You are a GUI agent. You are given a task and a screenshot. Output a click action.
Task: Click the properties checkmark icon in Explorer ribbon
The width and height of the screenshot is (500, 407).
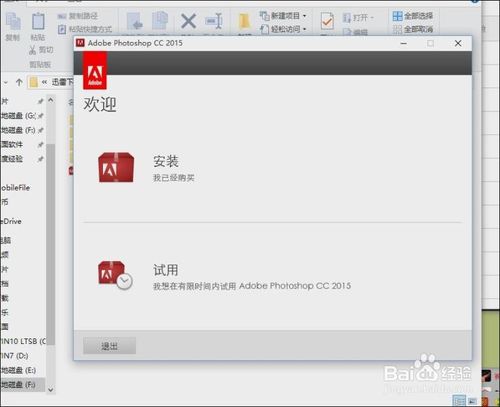point(327,21)
